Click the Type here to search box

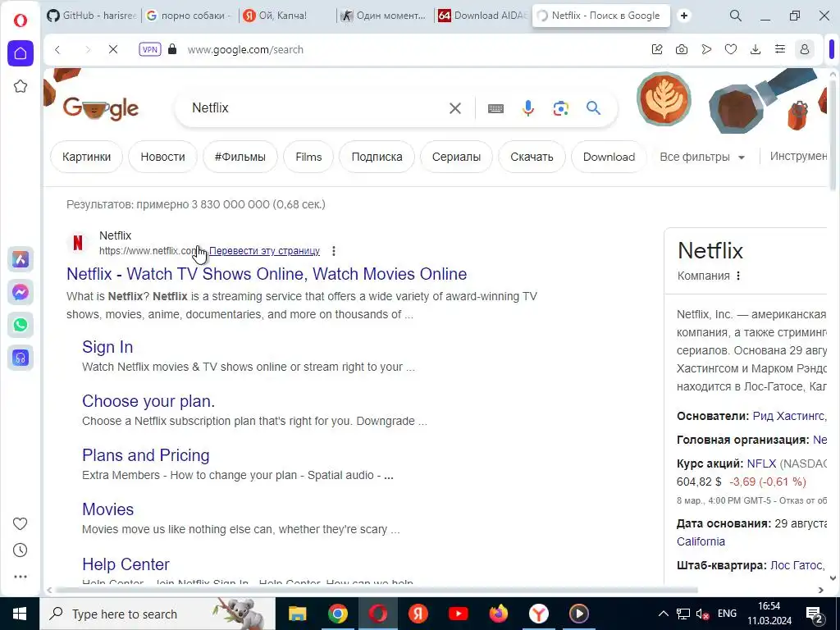[x=157, y=614]
